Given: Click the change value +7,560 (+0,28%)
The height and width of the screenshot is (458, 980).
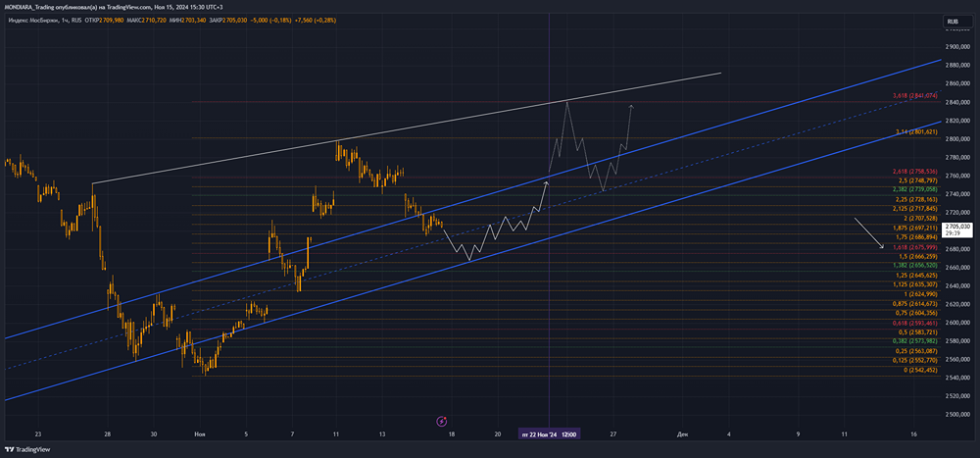Looking at the screenshot, I should (316, 20).
